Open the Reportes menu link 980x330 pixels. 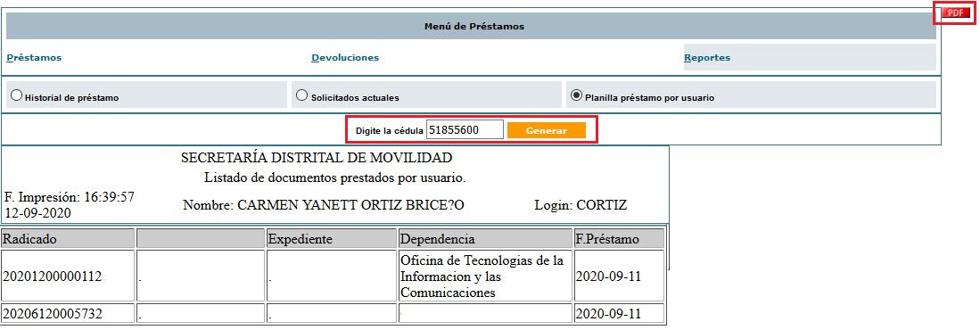(x=707, y=57)
